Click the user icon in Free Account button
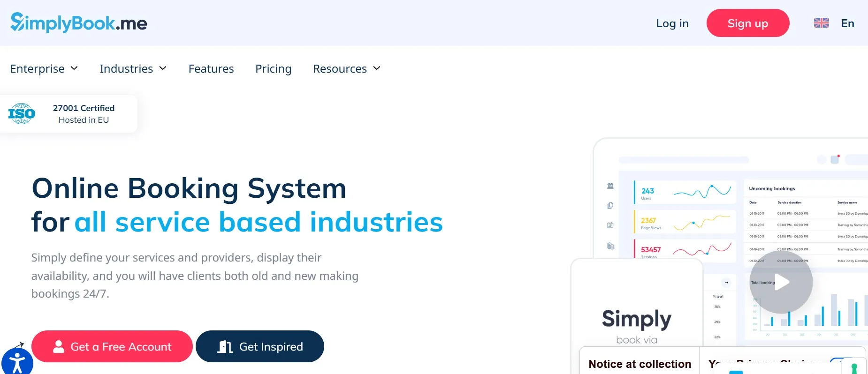Image resolution: width=868 pixels, height=374 pixels. coord(59,346)
